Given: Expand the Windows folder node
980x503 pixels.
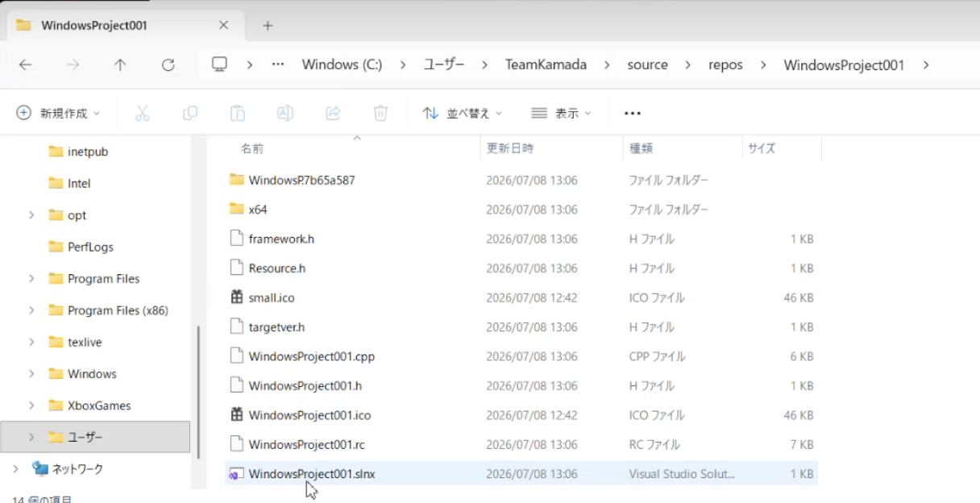Looking at the screenshot, I should (x=31, y=374).
